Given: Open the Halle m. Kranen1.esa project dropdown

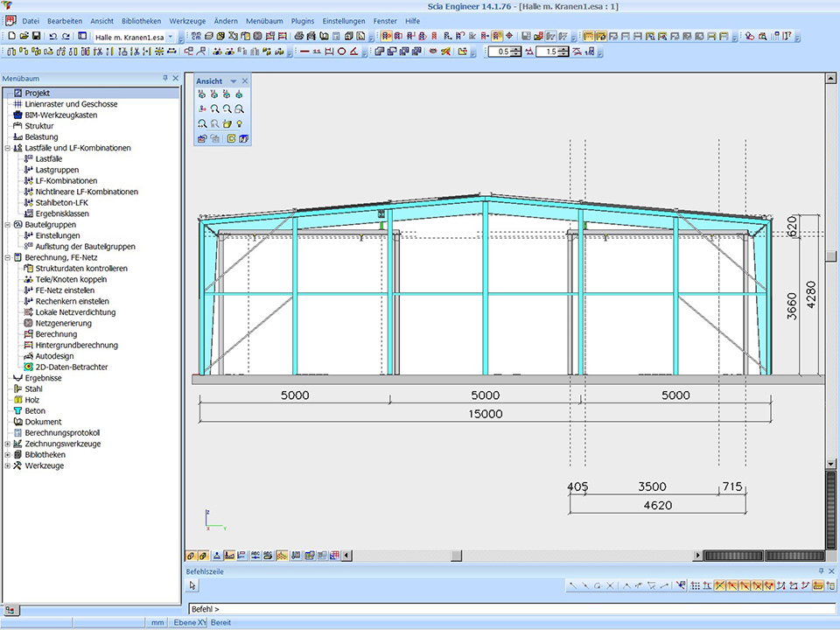Looking at the screenshot, I should pos(171,37).
